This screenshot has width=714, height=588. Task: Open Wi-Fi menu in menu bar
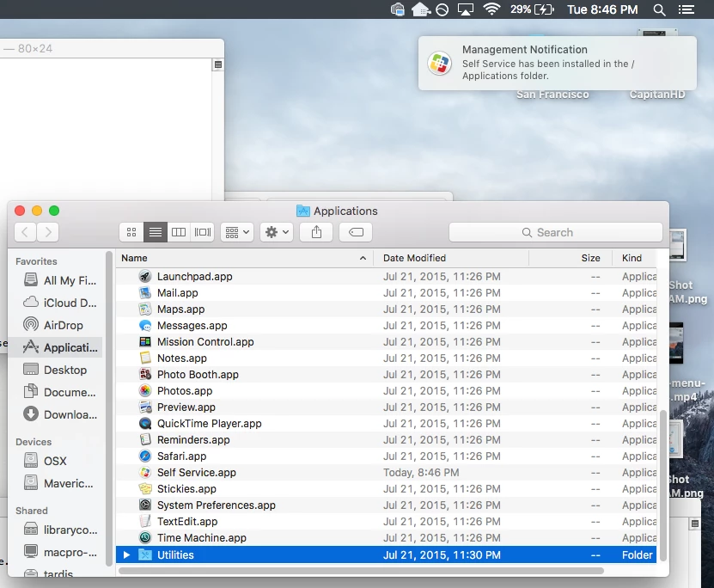pos(491,9)
